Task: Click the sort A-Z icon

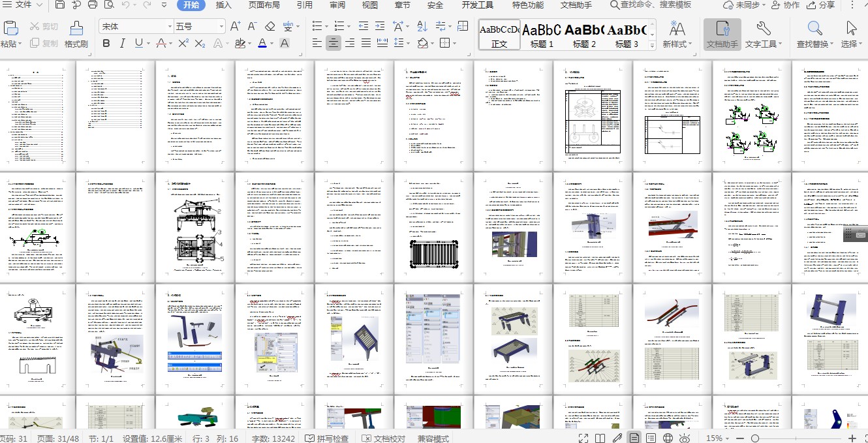Action: pyautogui.click(x=422, y=27)
